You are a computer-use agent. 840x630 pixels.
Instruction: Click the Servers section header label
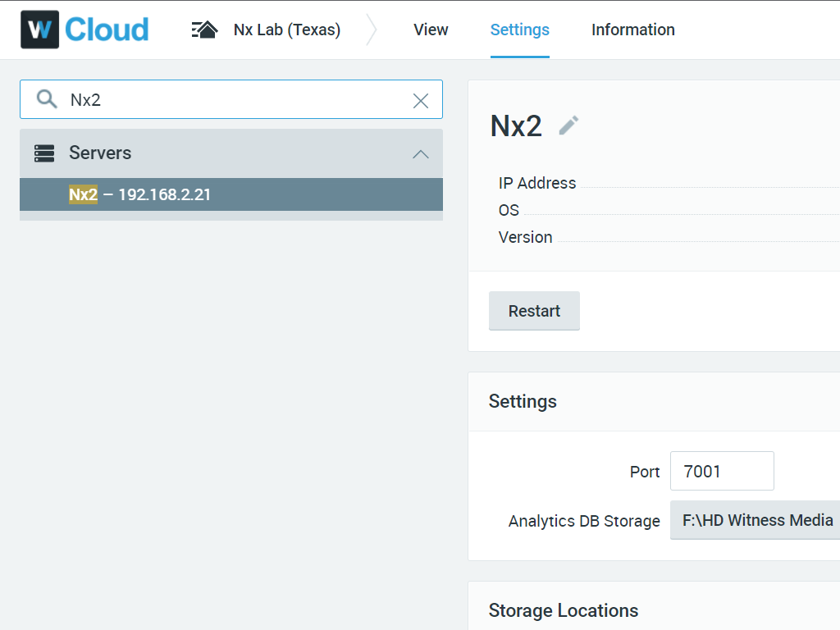(100, 153)
